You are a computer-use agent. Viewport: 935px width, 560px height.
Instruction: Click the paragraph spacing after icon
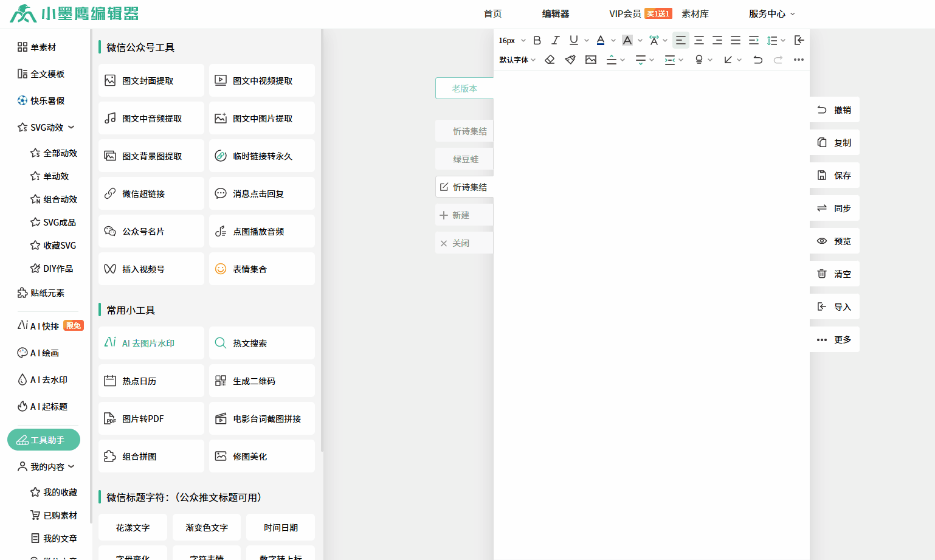pos(641,60)
